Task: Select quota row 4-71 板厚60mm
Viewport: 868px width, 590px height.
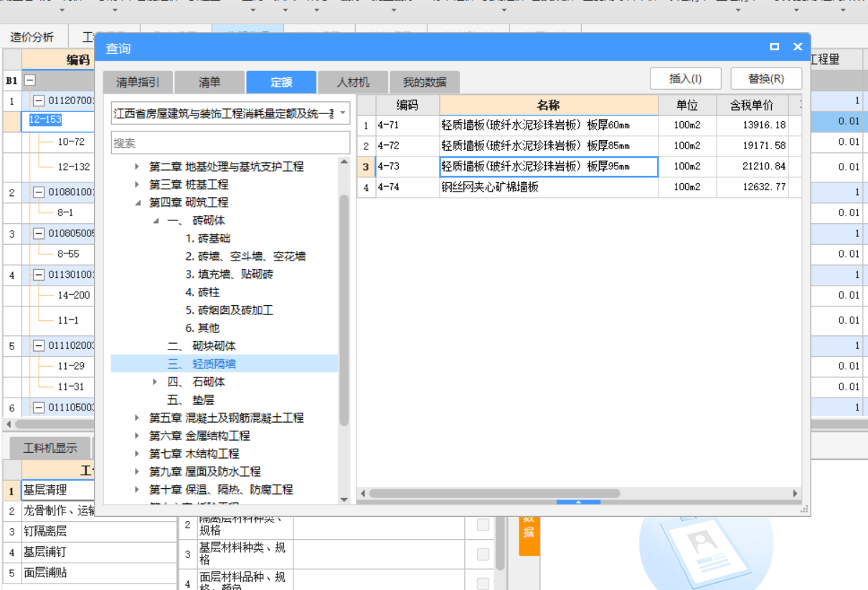Action: [x=579, y=126]
